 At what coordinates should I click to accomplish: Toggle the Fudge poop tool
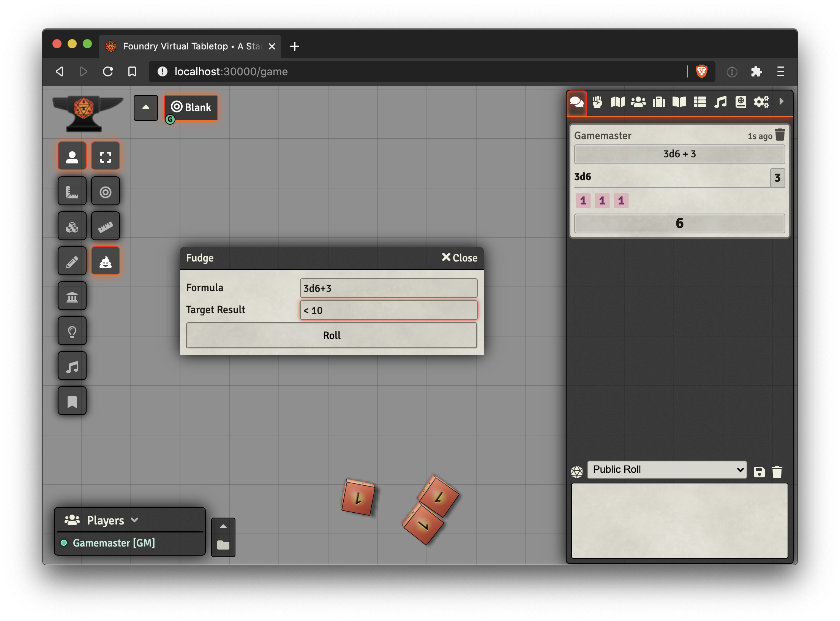point(106,261)
